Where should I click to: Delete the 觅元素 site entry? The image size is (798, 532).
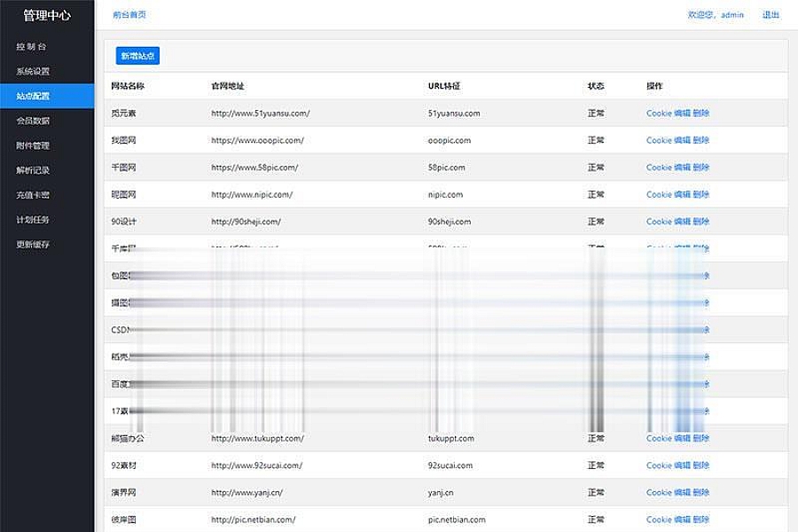coord(700,113)
